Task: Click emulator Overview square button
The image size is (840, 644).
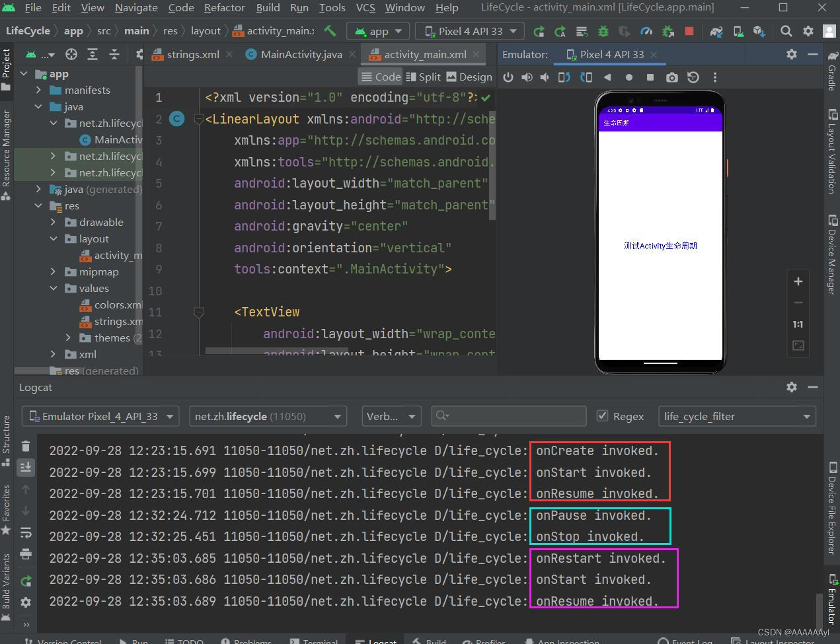Action: pyautogui.click(x=650, y=77)
